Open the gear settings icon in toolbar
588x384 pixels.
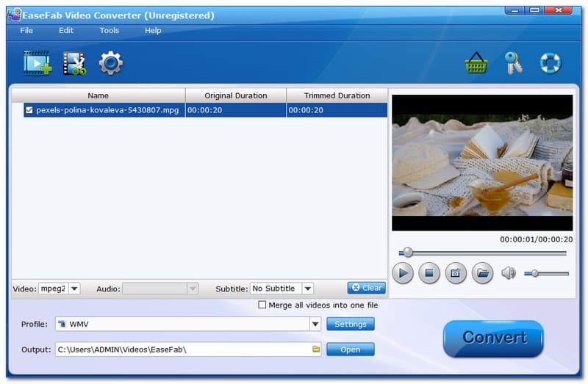(x=111, y=63)
